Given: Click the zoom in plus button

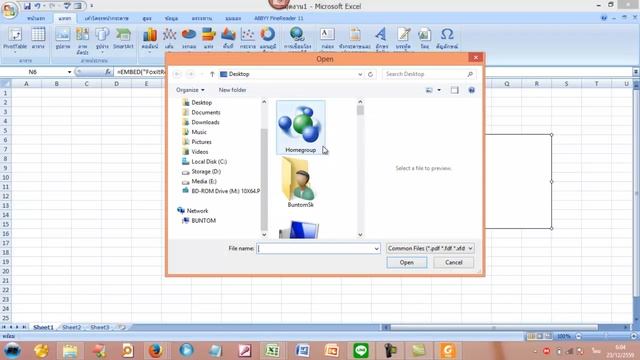Looking at the screenshot, I should click(x=633, y=336).
